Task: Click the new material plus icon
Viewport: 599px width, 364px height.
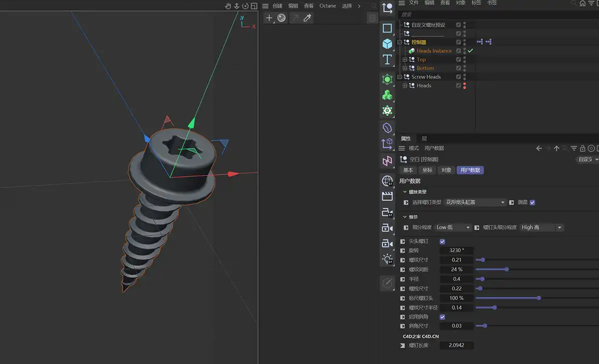Action: click(x=269, y=18)
